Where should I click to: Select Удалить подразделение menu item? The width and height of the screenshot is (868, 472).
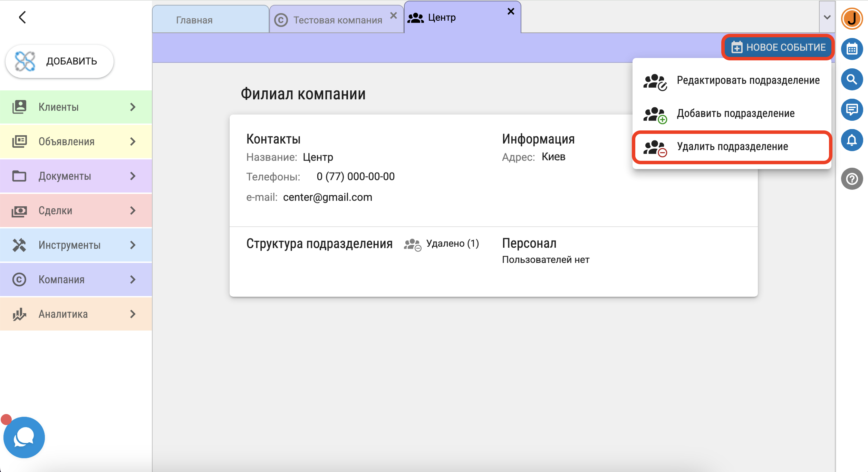click(x=732, y=147)
